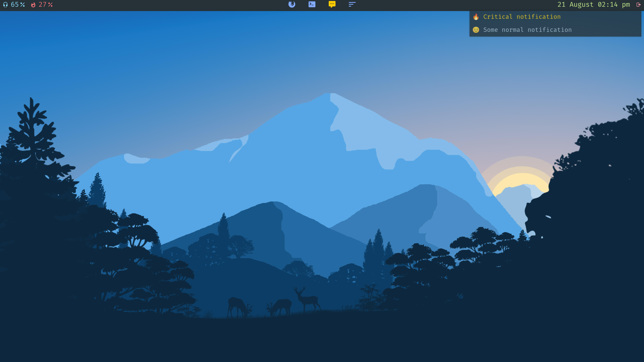
Task: Launch the terminal from the bar
Action: click(x=312, y=4)
